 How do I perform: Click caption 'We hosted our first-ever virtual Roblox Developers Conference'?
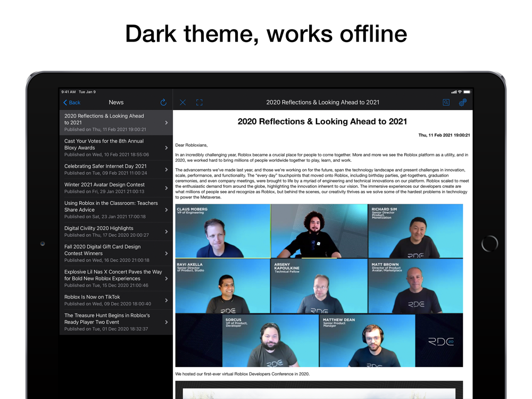242,374
